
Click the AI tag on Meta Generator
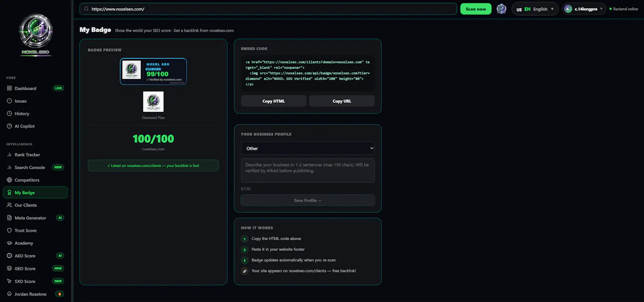coord(60,218)
